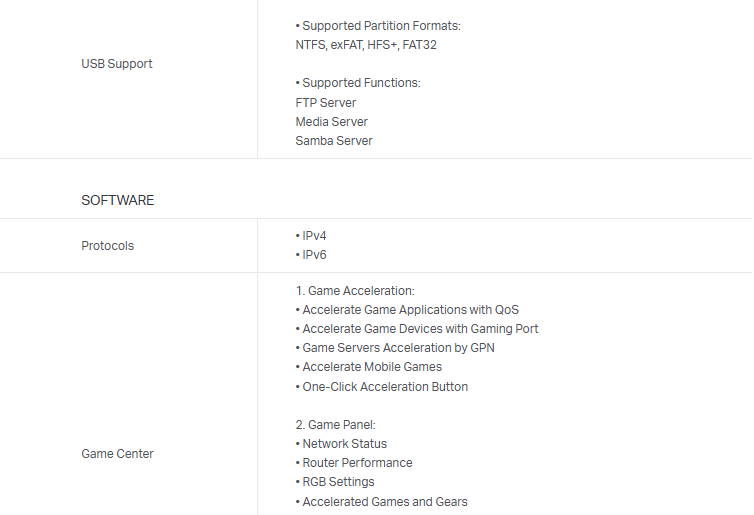This screenshot has height=515, width=754.
Task: Click the Supported Functions heading
Action: tap(358, 83)
